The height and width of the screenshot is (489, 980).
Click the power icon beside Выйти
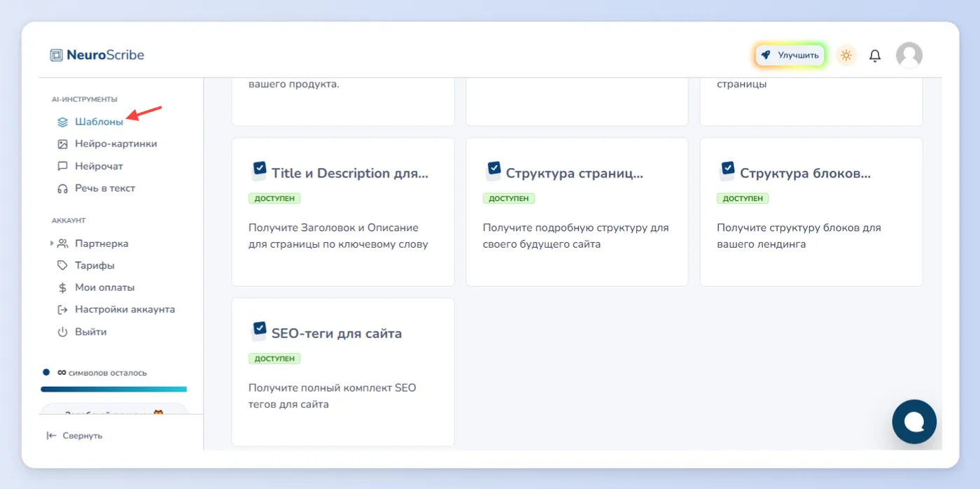pyautogui.click(x=62, y=332)
